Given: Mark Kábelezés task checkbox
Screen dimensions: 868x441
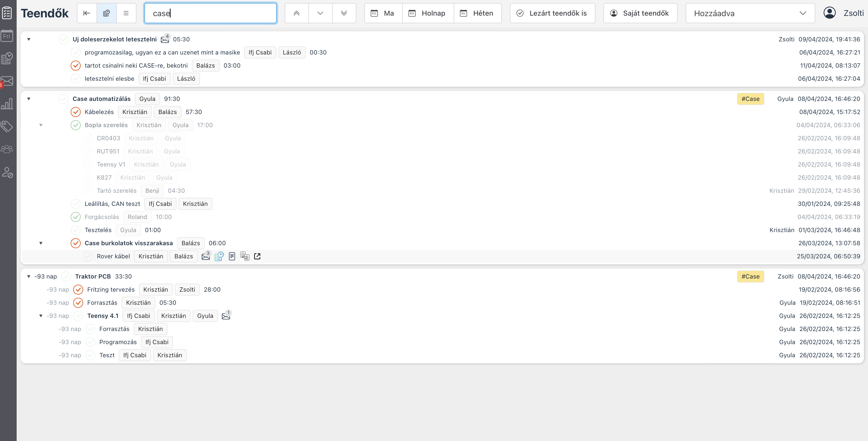Looking at the screenshot, I should coord(75,112).
